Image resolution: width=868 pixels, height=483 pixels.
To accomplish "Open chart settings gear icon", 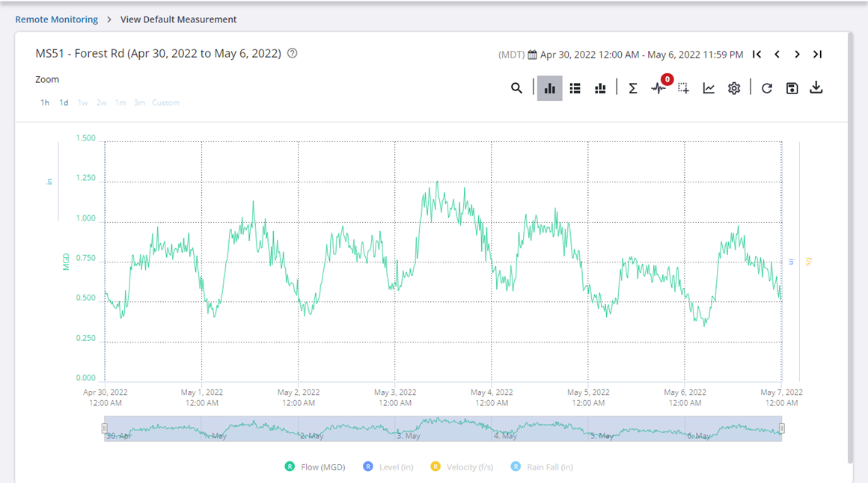I will 734,88.
